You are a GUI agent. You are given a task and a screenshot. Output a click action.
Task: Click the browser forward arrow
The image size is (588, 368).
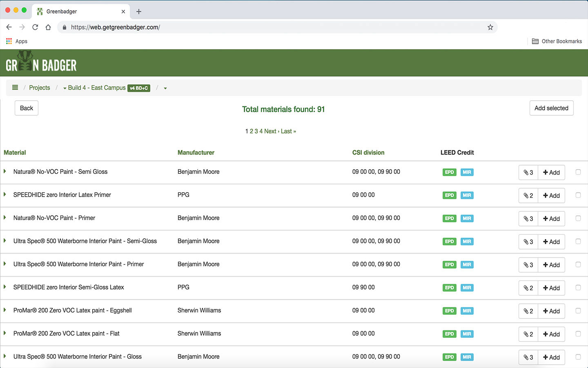[x=22, y=27]
